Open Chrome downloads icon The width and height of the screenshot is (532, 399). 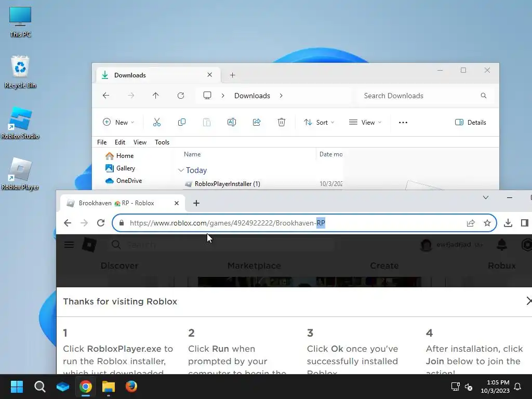(x=508, y=223)
